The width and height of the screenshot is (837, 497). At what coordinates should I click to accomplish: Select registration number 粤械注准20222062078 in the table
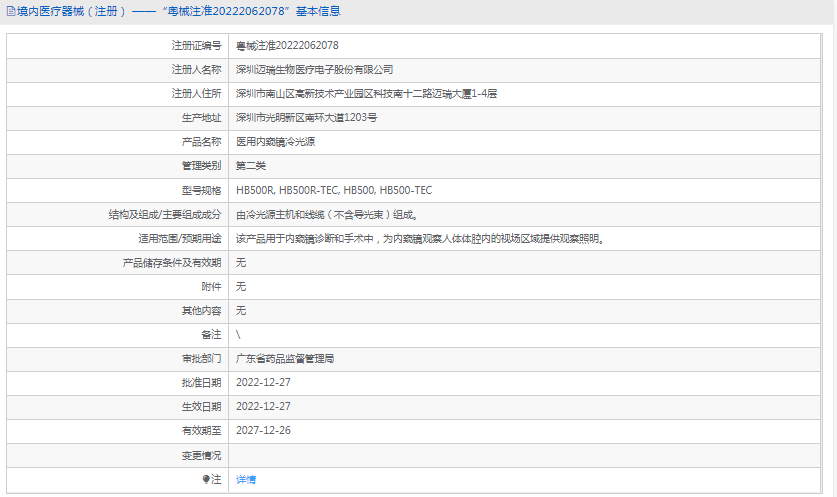point(287,46)
